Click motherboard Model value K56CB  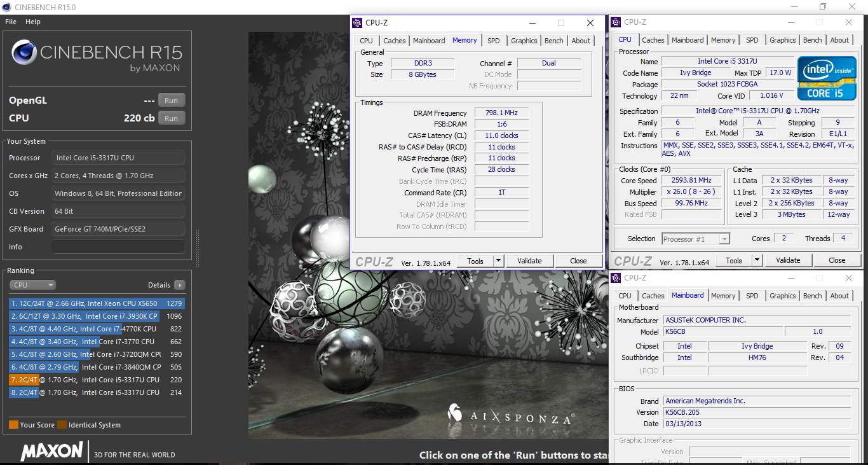723,331
